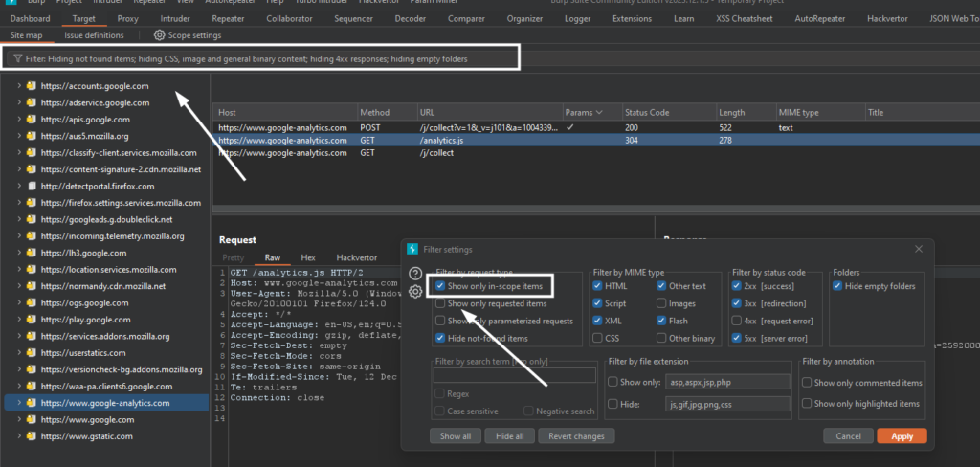980x467 pixels.
Task: Click folder icon of incoming.telemetry.mozilla.org
Action: coord(31,236)
